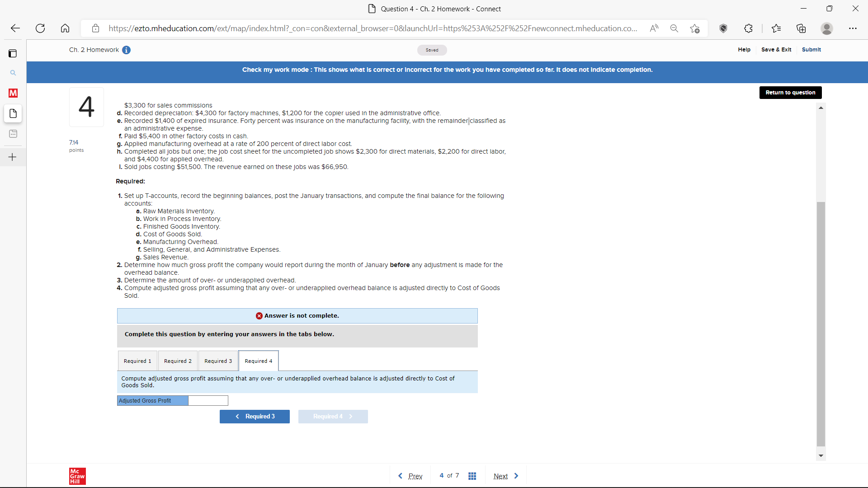This screenshot has height=488, width=868.
Task: Open the browser settings ellipsis menu
Action: pos(853,28)
